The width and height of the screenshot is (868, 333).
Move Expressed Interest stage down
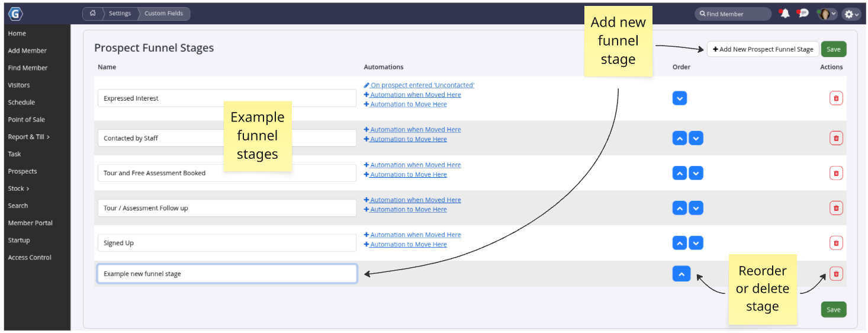coord(680,98)
